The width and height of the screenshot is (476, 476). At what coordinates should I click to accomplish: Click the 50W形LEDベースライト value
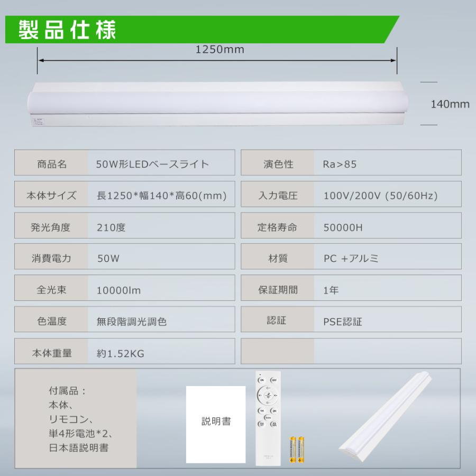152,164
